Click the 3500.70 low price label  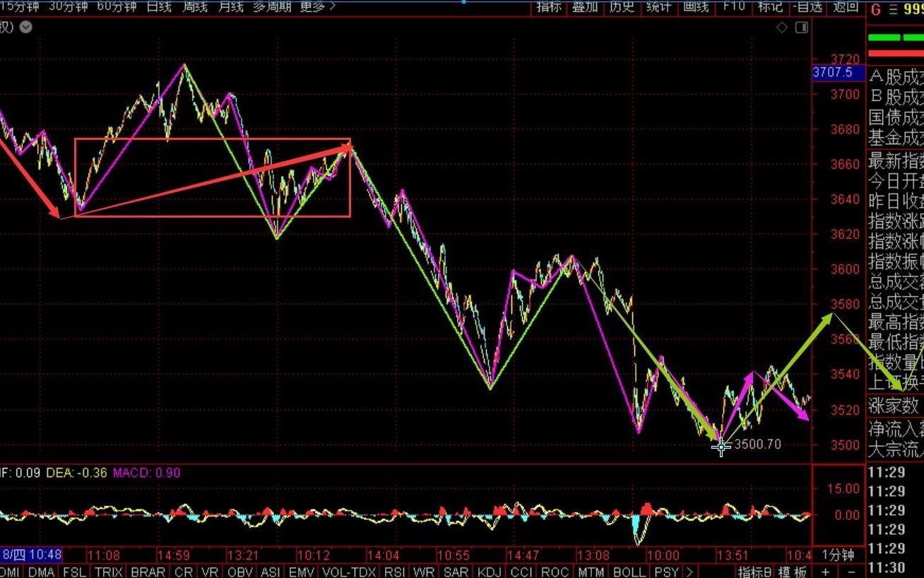point(758,444)
